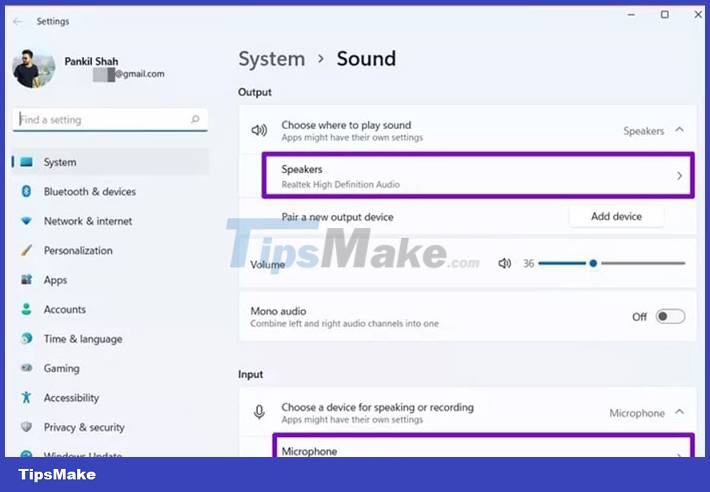Click the Privacy & security shield icon
710x492 pixels.
click(x=26, y=427)
